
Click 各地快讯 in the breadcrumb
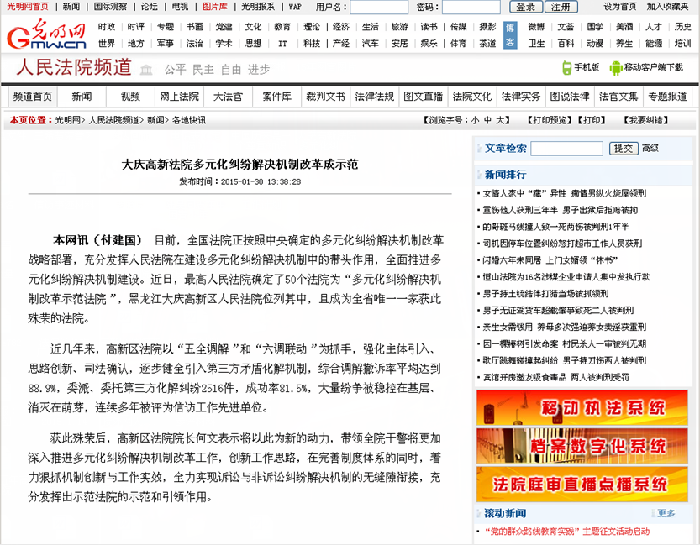click(x=189, y=120)
